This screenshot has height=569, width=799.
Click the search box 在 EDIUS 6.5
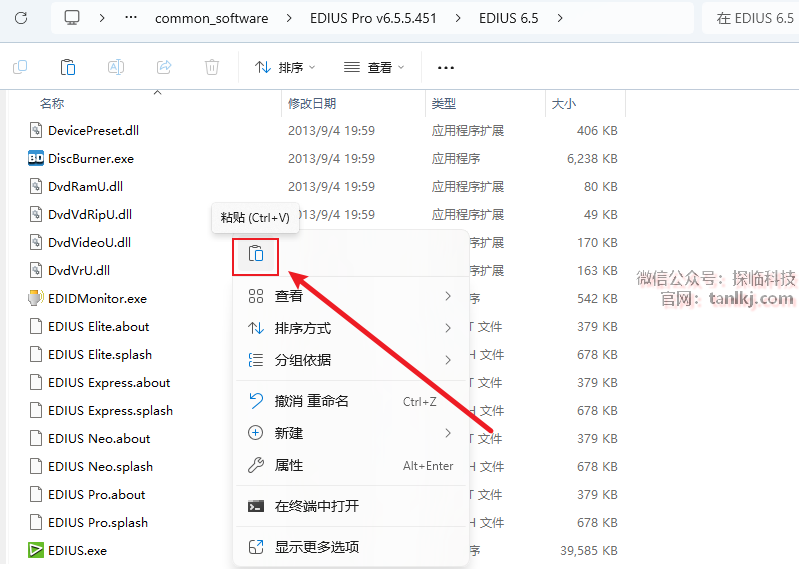click(x=750, y=18)
